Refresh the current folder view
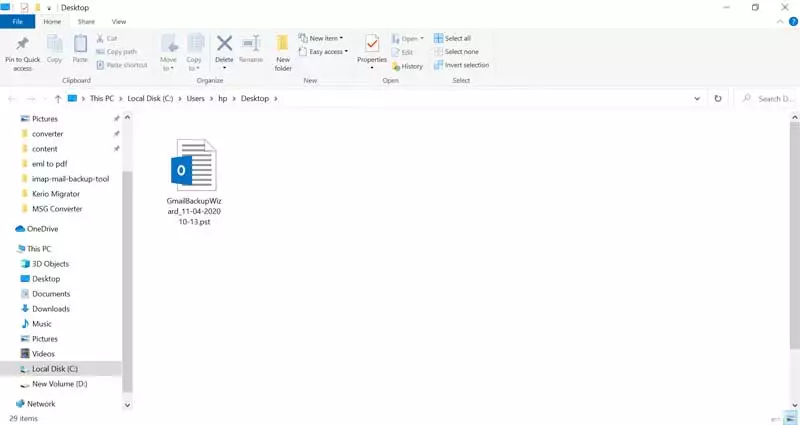This screenshot has width=800, height=425. click(717, 99)
